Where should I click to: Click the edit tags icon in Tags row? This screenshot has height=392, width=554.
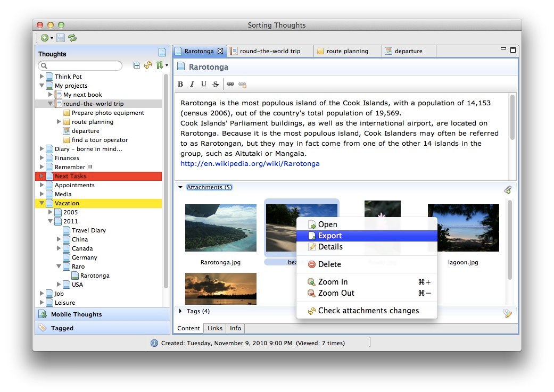(x=508, y=313)
